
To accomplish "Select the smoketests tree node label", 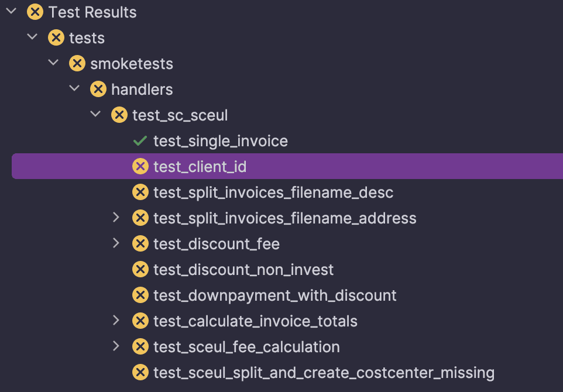I will pyautogui.click(x=131, y=64).
